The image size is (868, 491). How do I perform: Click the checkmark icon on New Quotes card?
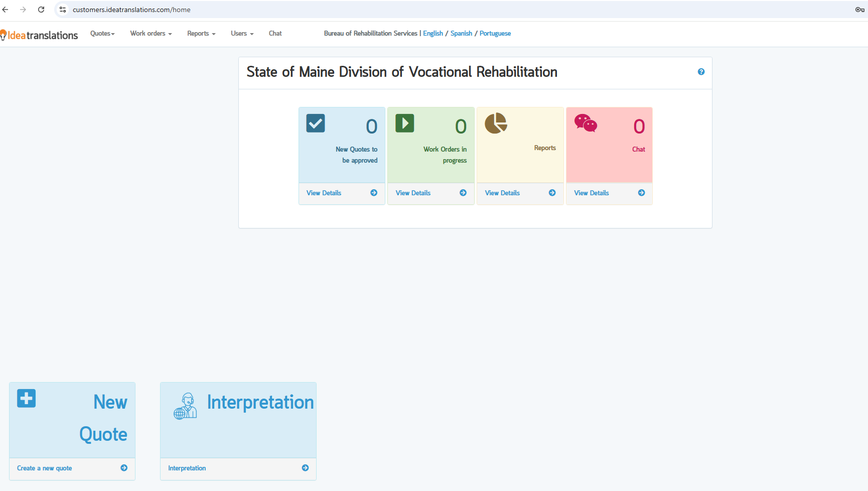point(316,123)
